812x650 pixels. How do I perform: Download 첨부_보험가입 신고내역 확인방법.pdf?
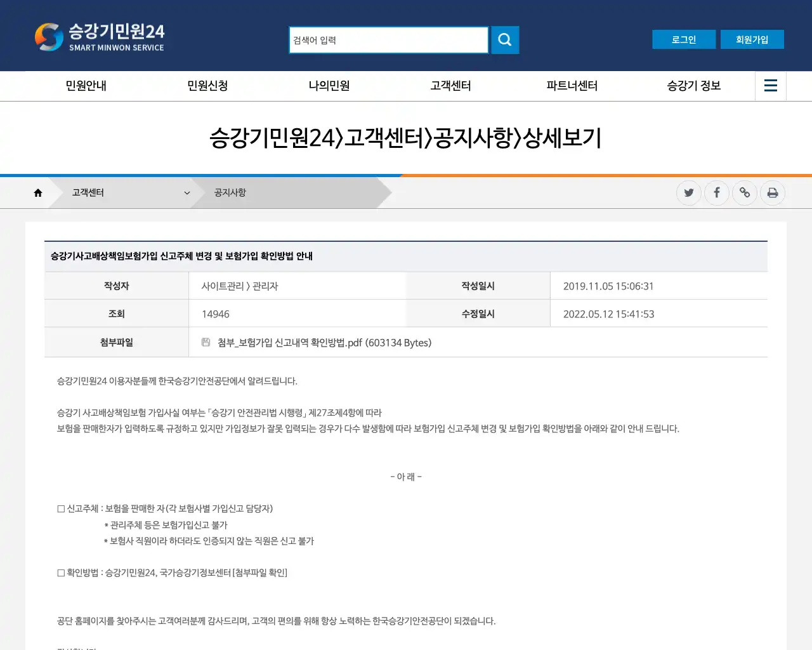324,343
